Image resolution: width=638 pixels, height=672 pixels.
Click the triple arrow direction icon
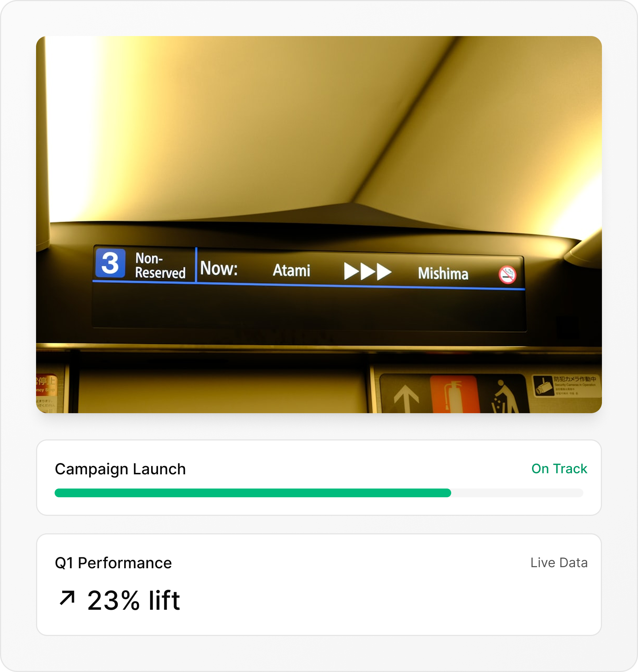click(x=367, y=272)
